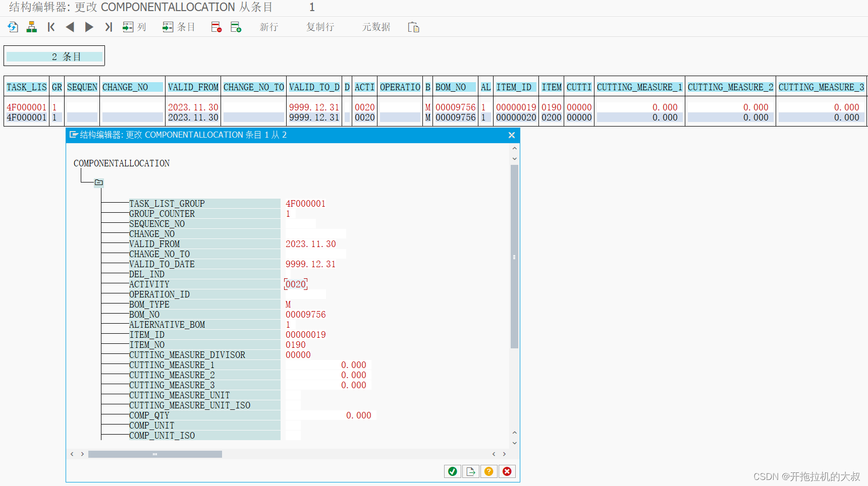Open the hierarchy display icon
The height and width of the screenshot is (486, 868).
(31, 27)
